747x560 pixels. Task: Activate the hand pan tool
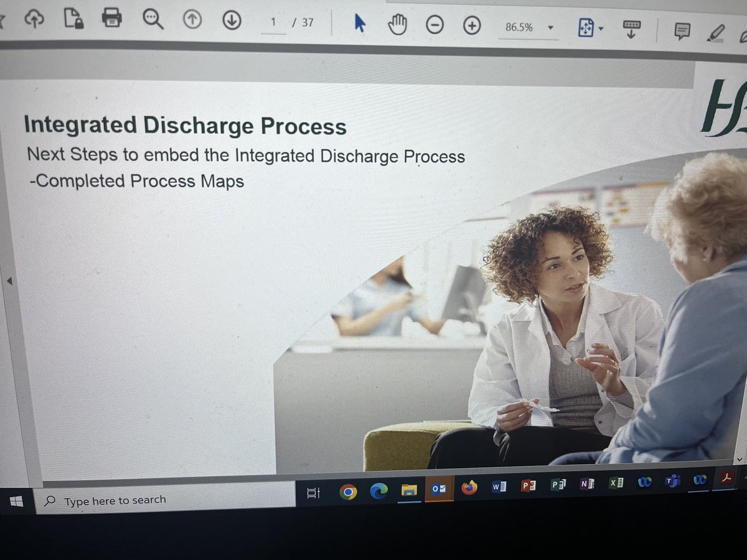[398, 25]
